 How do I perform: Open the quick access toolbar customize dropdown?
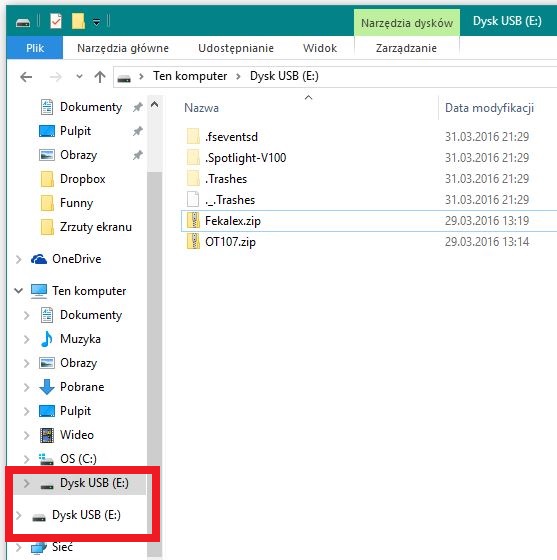point(96,22)
